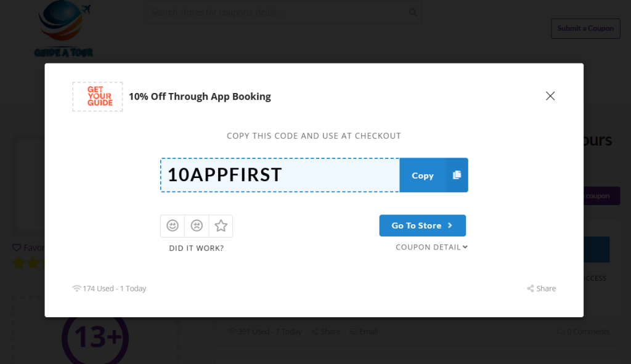This screenshot has width=631, height=364.
Task: Expand the Coupon Detail section
Action: 431,247
